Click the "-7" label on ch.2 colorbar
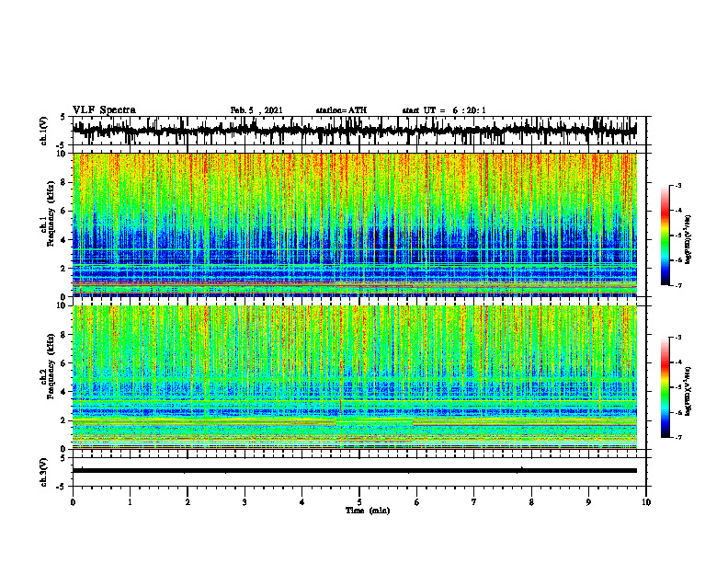This screenshot has width=728, height=563. click(678, 438)
